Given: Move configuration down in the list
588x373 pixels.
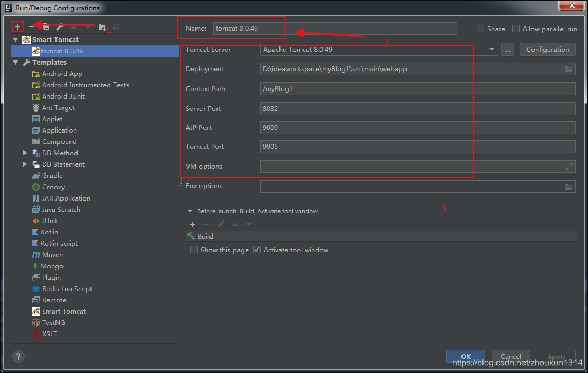Looking at the screenshot, I should point(87,26).
